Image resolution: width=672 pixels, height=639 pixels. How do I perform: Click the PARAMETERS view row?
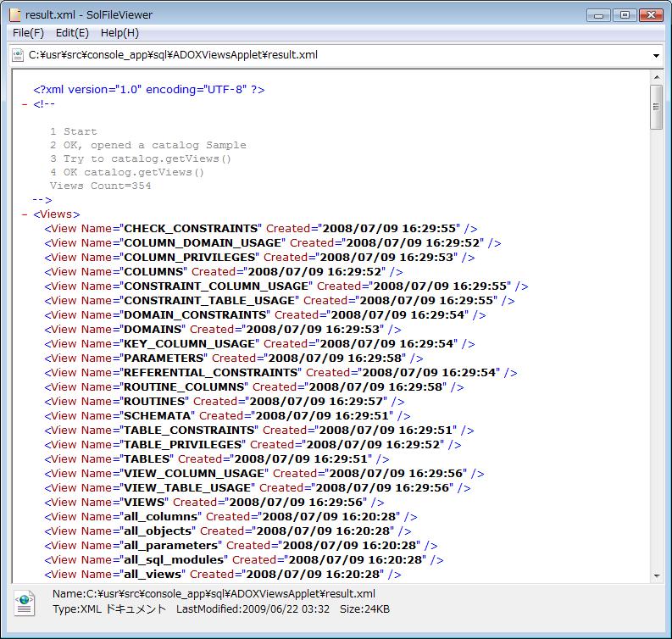tap(234, 358)
